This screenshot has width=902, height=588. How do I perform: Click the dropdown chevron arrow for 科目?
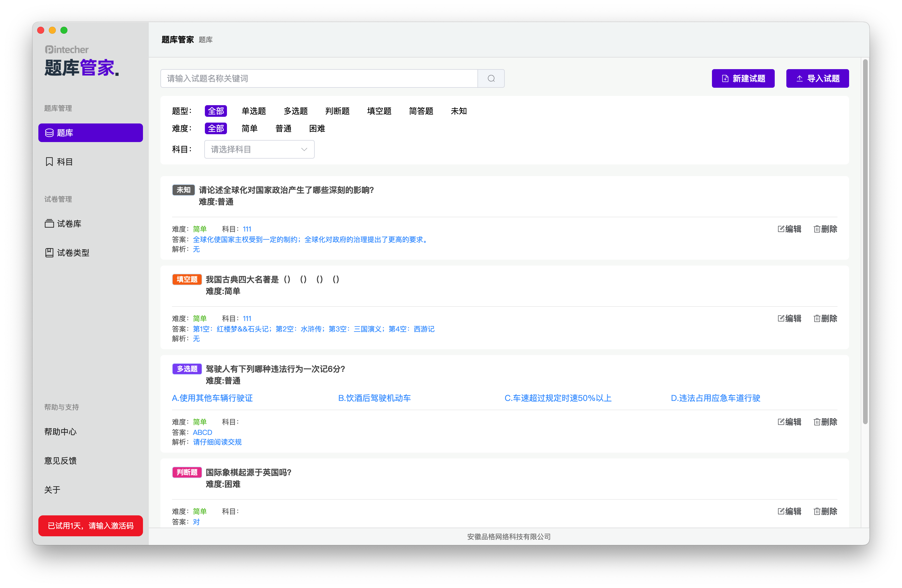(304, 149)
